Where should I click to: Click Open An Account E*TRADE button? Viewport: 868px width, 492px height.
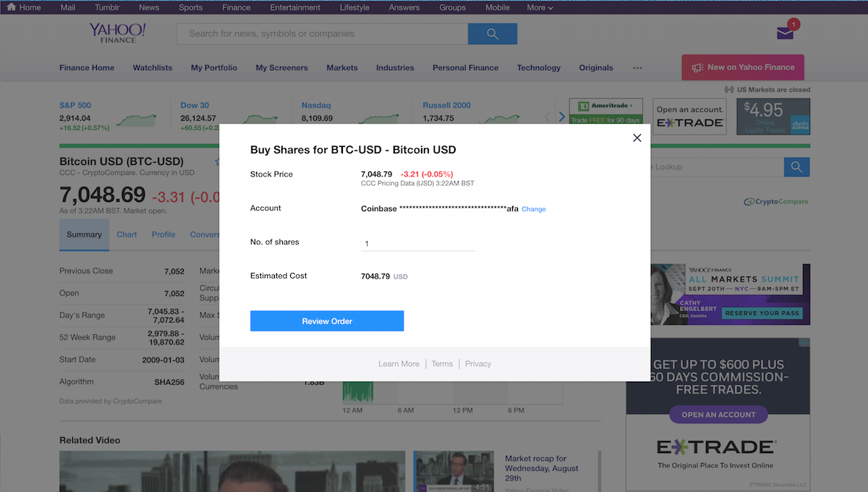coord(718,415)
